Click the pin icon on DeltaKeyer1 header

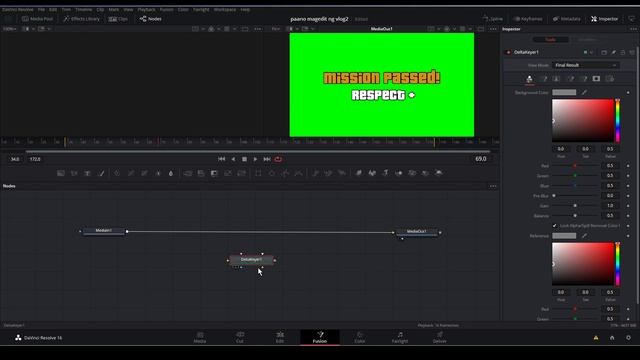coord(613,52)
